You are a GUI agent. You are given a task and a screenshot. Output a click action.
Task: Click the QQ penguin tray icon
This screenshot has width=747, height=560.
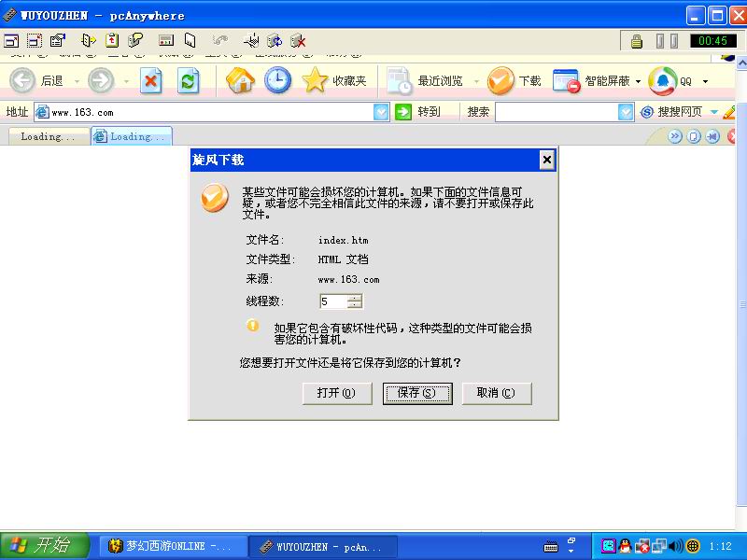625,546
